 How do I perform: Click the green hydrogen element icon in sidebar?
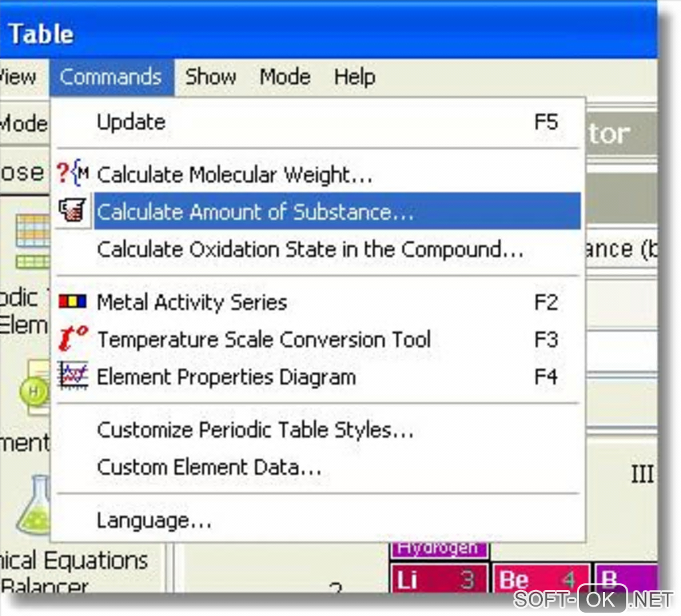[x=35, y=390]
